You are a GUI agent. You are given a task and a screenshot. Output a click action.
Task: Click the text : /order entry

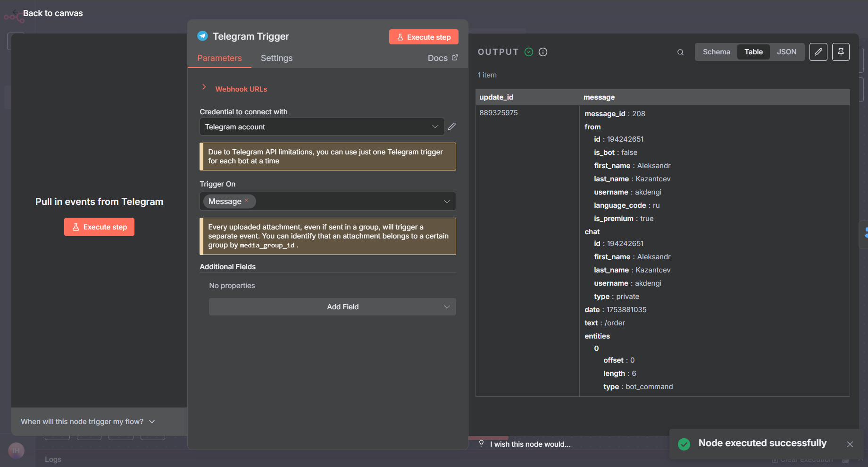(605, 323)
